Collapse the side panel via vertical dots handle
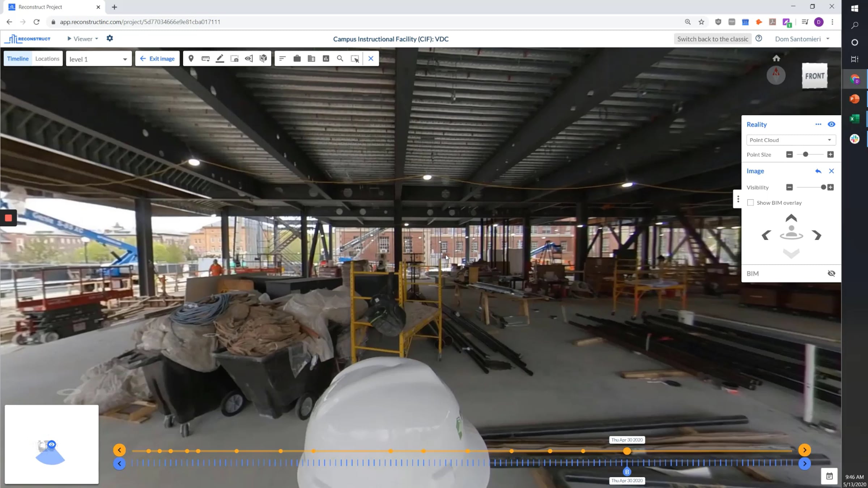Image resolution: width=868 pixels, height=488 pixels. pyautogui.click(x=738, y=199)
